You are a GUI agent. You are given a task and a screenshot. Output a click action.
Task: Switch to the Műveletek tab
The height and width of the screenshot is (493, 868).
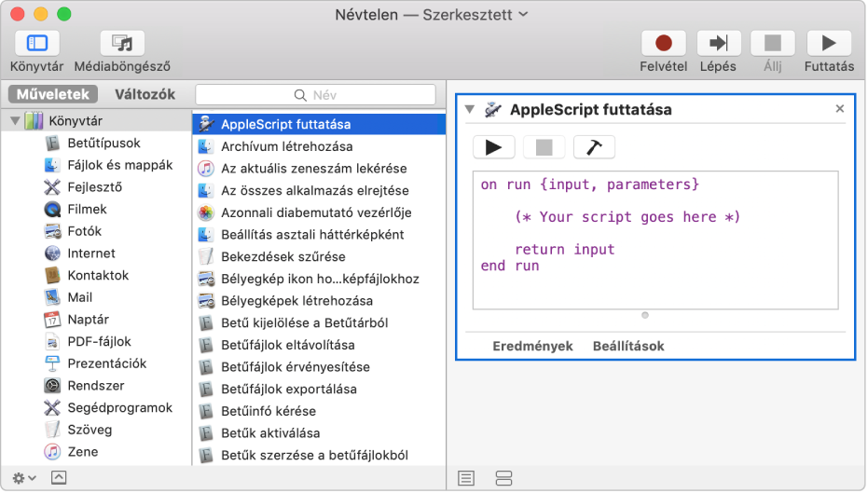pyautogui.click(x=50, y=94)
